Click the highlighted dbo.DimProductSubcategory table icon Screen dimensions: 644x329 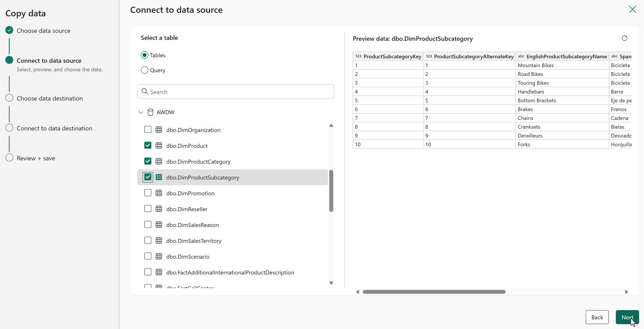159,177
